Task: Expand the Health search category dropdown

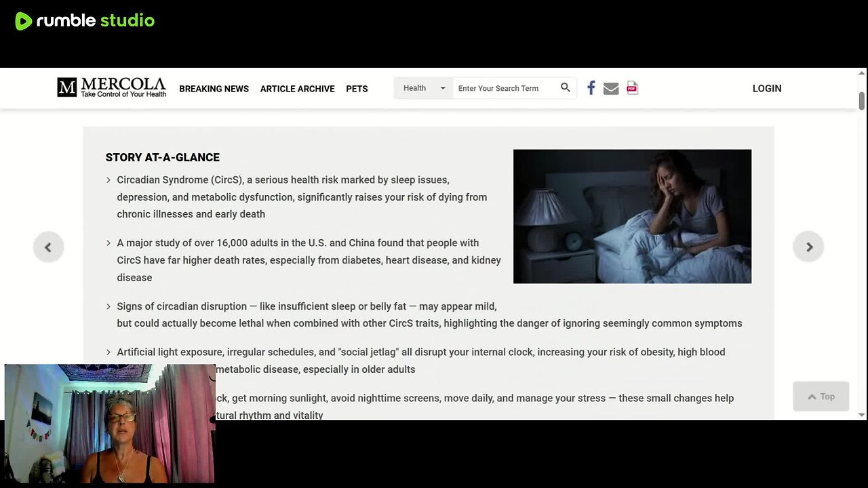Action: [424, 88]
